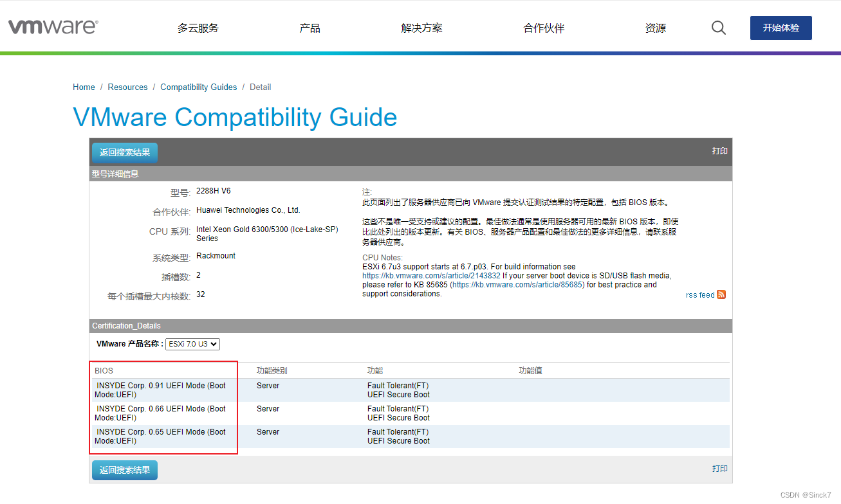Click UEFI Secure Boot in the 0.65 row
Viewport: 841px width, 504px height.
(x=398, y=441)
